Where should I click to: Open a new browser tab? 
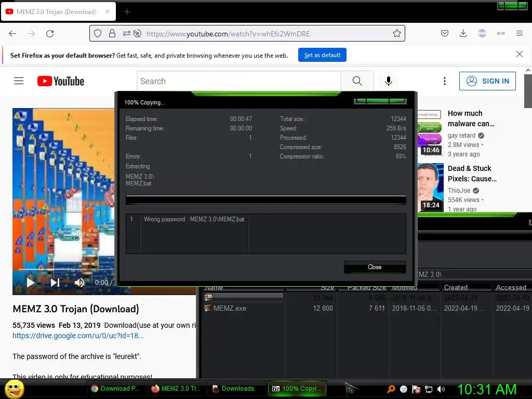pyautogui.click(x=127, y=12)
